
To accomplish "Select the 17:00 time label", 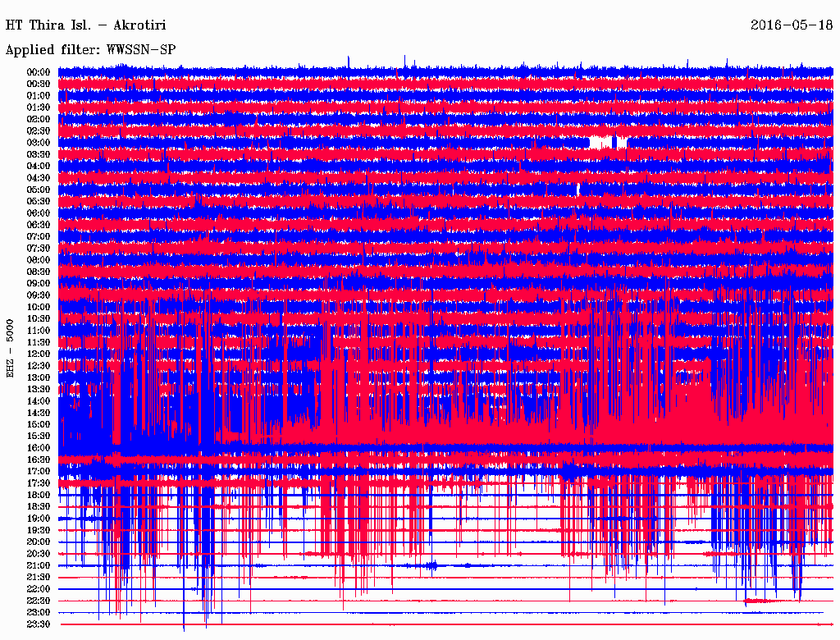I will 38,472.
